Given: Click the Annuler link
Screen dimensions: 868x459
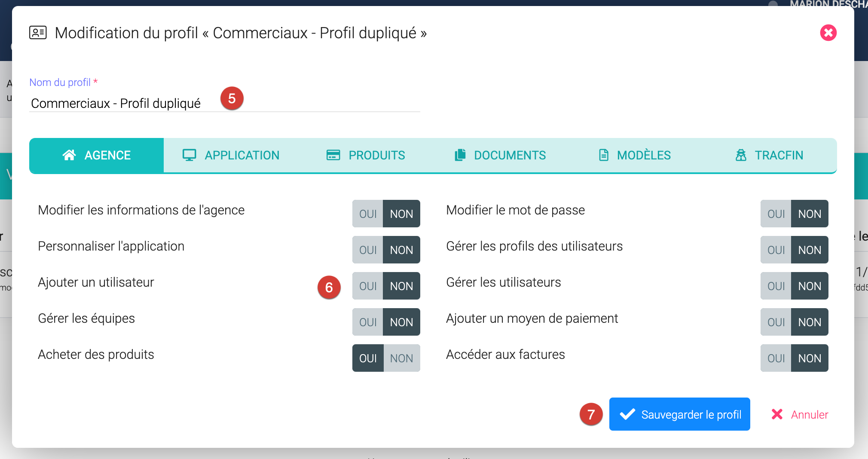Looking at the screenshot, I should click(800, 414).
